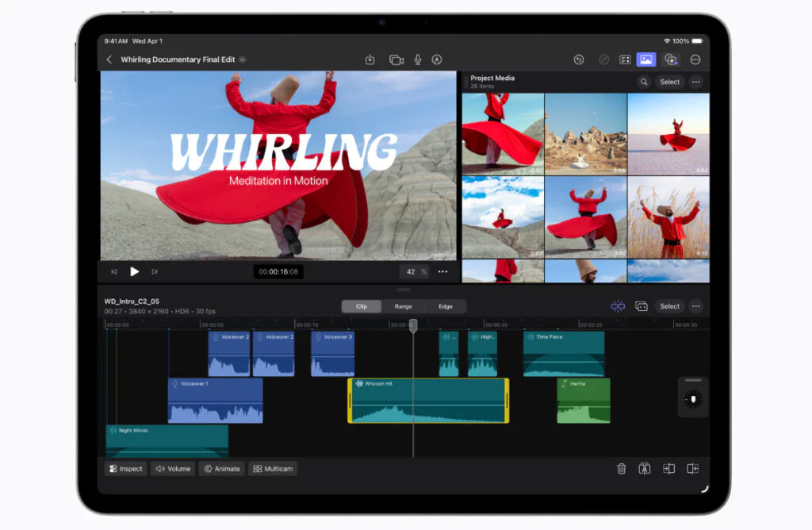Select the yellow Whoosh Hit clip
This screenshot has width=812, height=530.
pos(428,399)
